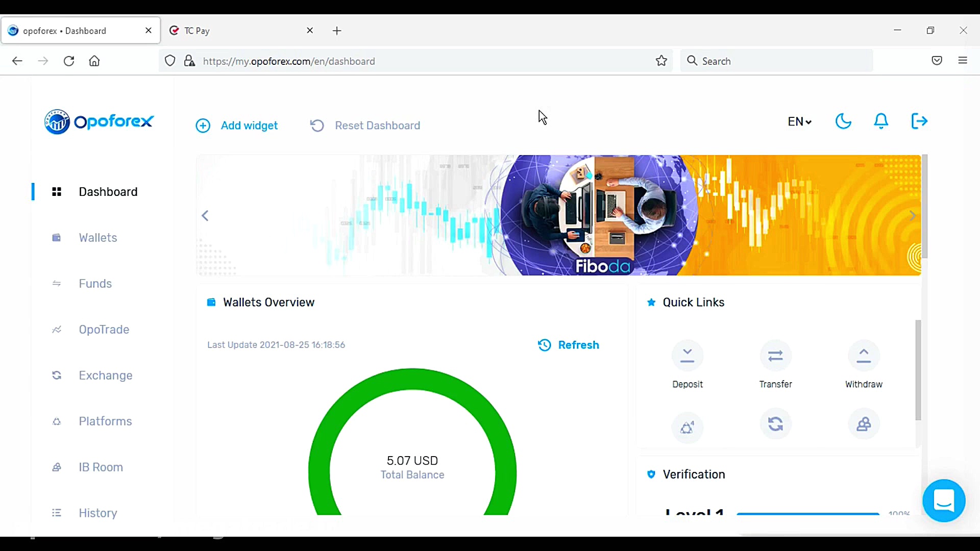Viewport: 980px width, 551px height.
Task: Show next banner slide
Action: (x=912, y=216)
